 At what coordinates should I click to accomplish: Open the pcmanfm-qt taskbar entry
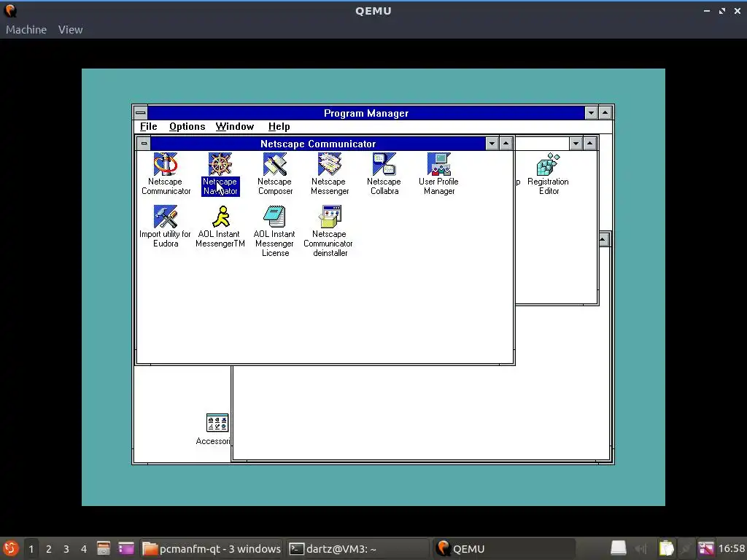pyautogui.click(x=212, y=549)
